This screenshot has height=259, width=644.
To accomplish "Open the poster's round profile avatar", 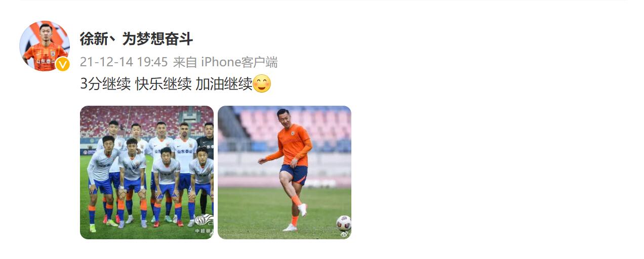I will [x=44, y=46].
